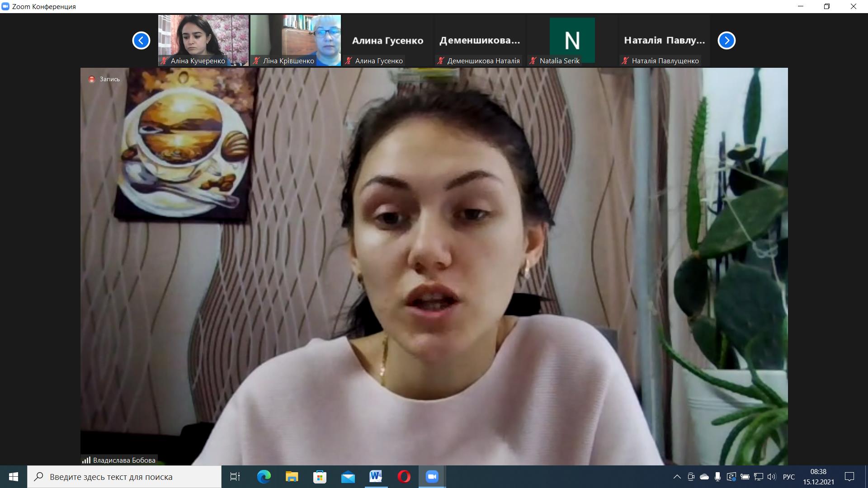Open Microsoft Store from taskbar
The image size is (868, 488).
pos(320,477)
